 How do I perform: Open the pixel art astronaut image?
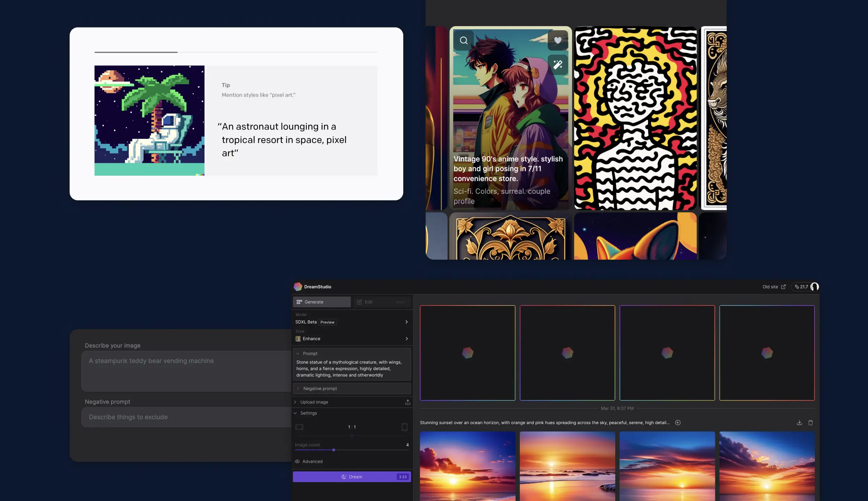(150, 120)
